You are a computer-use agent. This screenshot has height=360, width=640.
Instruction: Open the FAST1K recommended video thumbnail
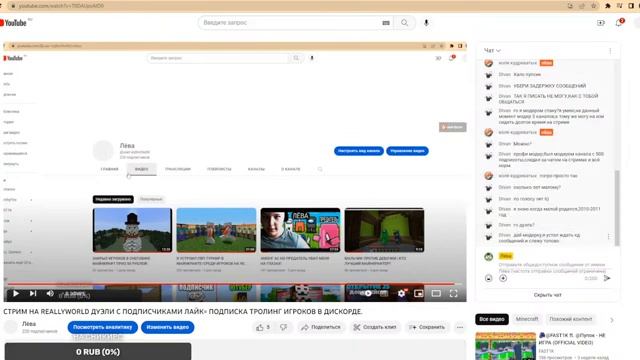point(505,346)
